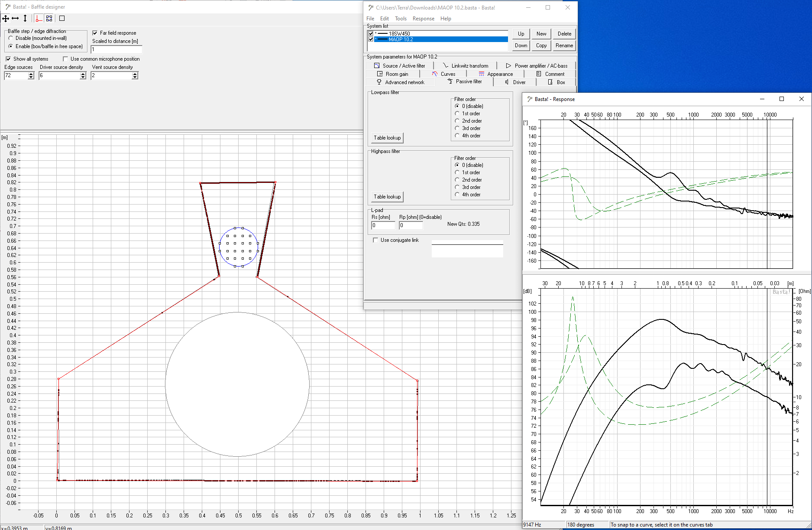The height and width of the screenshot is (530, 812).
Task: Select lowpass filter 2nd order
Action: pyautogui.click(x=457, y=121)
